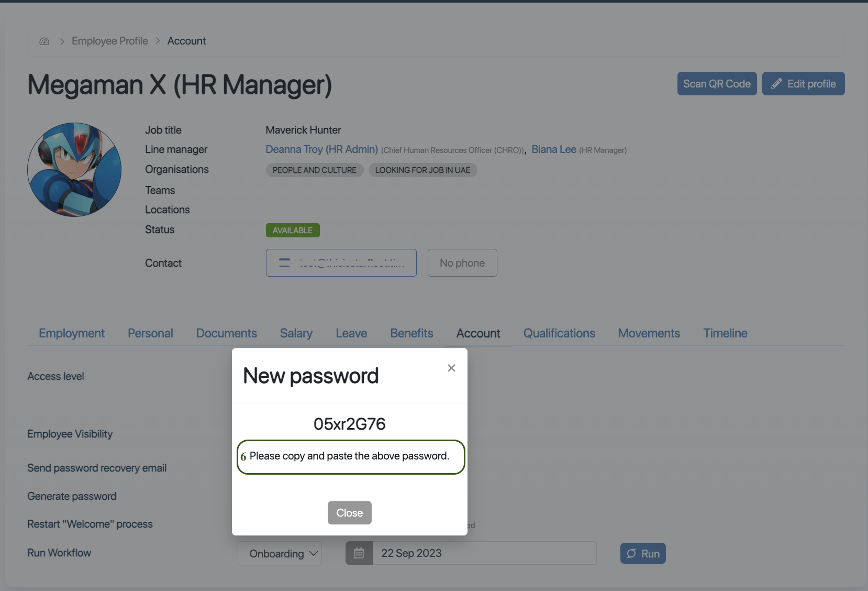This screenshot has width=868, height=591.
Task: Click the calendar icon beside workflow date
Action: tap(359, 553)
